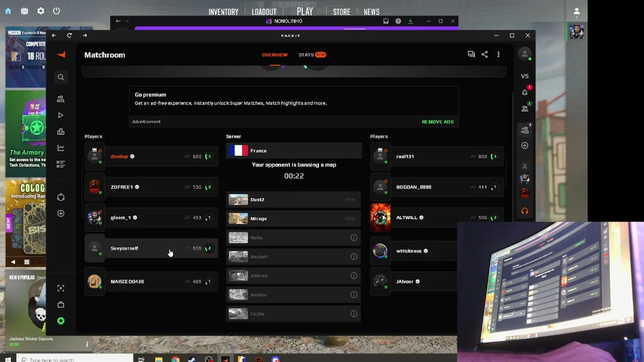Click the circular club icon in FACEIT sidebar

[x=61, y=197]
